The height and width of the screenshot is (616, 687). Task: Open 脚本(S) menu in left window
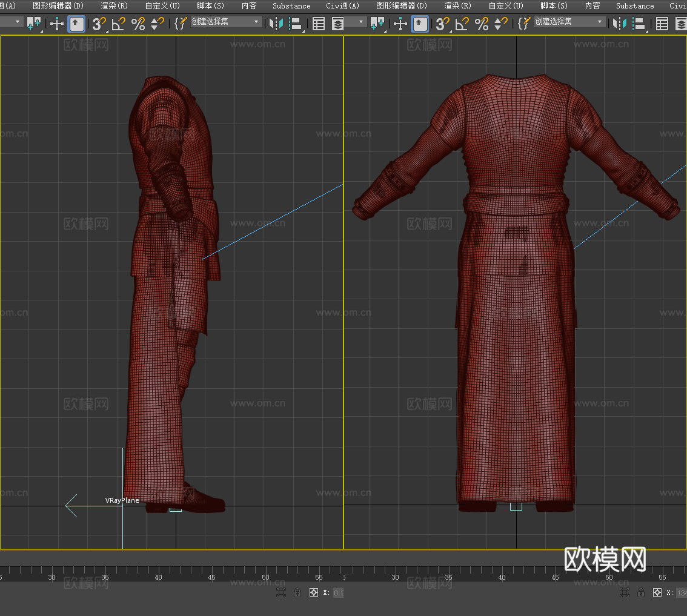210,5
